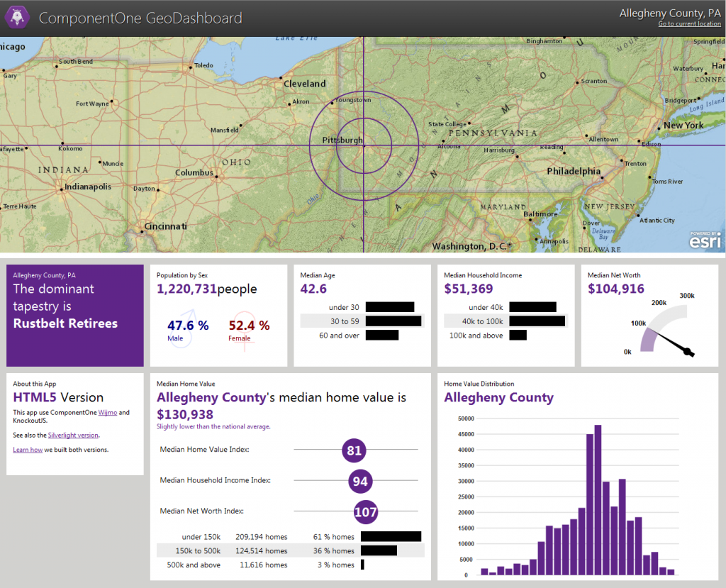The height and width of the screenshot is (588, 726).
Task: Click New York on the map
Action: [683, 125]
